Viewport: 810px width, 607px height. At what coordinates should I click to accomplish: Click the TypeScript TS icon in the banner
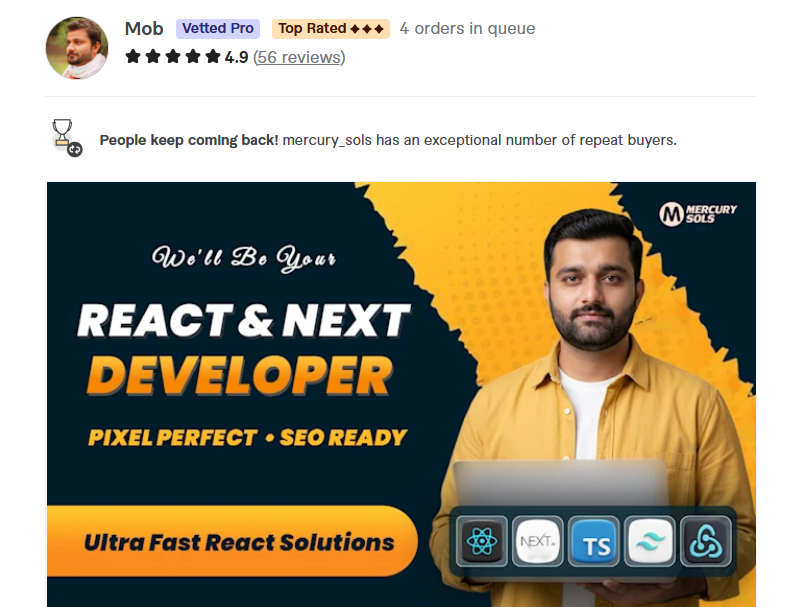point(594,541)
